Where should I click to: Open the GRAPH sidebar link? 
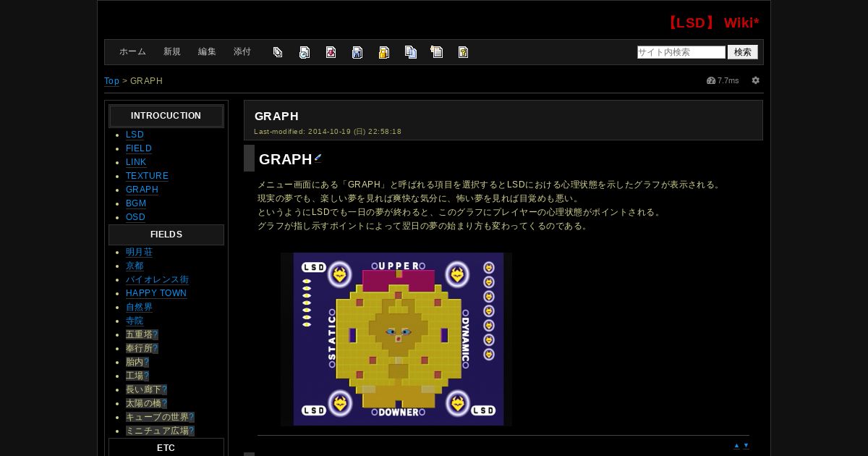coord(142,190)
